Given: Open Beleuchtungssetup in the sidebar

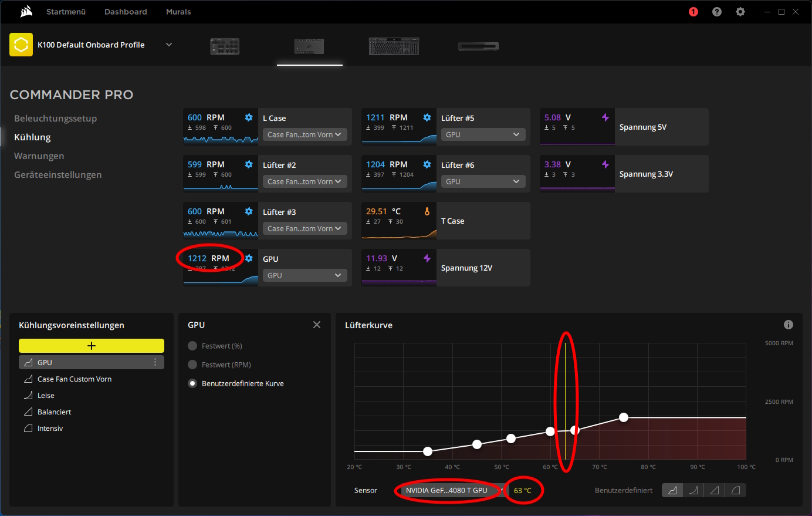Looking at the screenshot, I should (56, 119).
